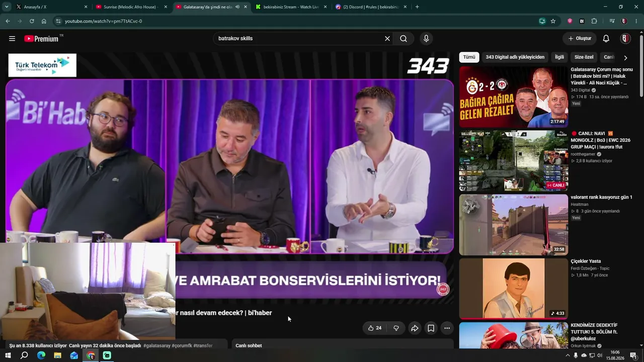Open media controls in browser toolbar

point(612,21)
